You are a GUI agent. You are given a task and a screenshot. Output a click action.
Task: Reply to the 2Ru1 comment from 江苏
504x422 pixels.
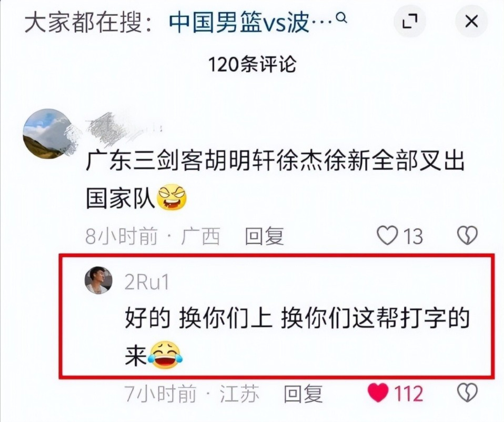pyautogui.click(x=303, y=394)
